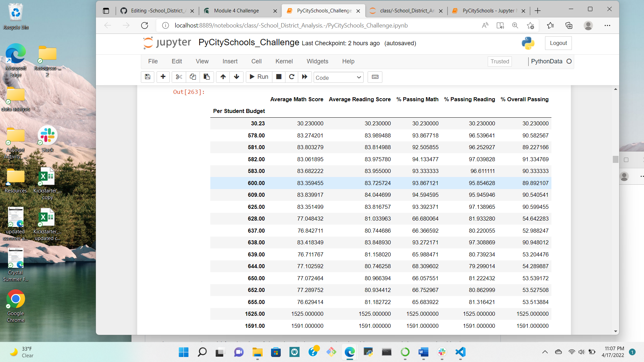Click the Logout button
The image size is (644, 362).
point(558,43)
